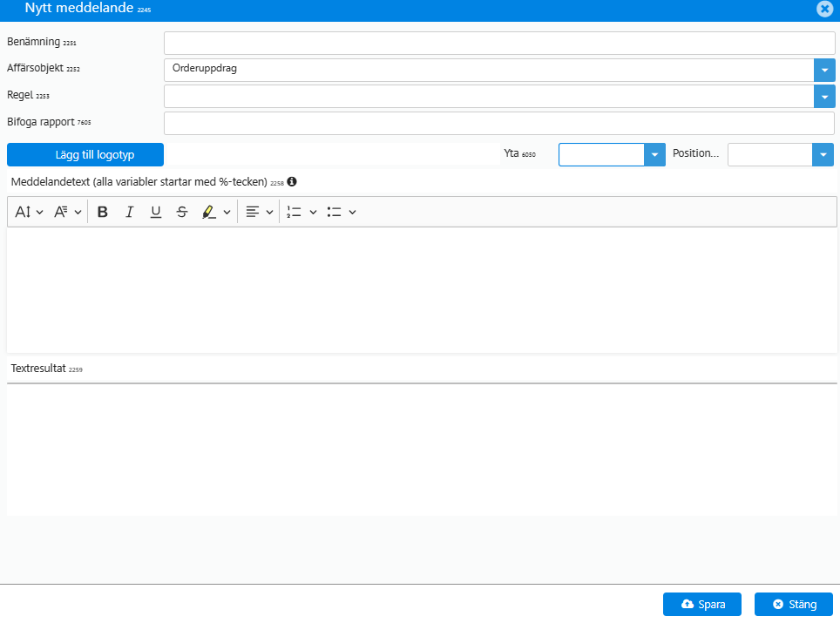
Task: Open the font family dropdown
Action: [x=67, y=212]
